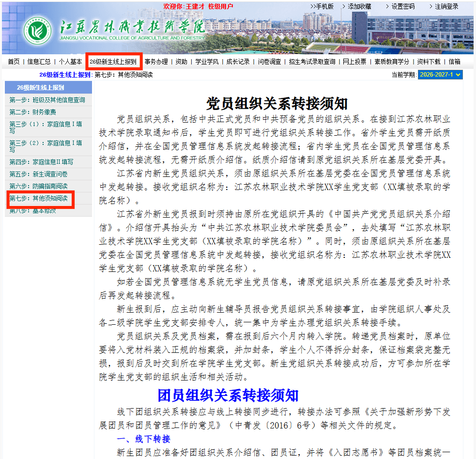Go to 信息汇总 menu item
The image size is (476, 459).
coord(39,62)
